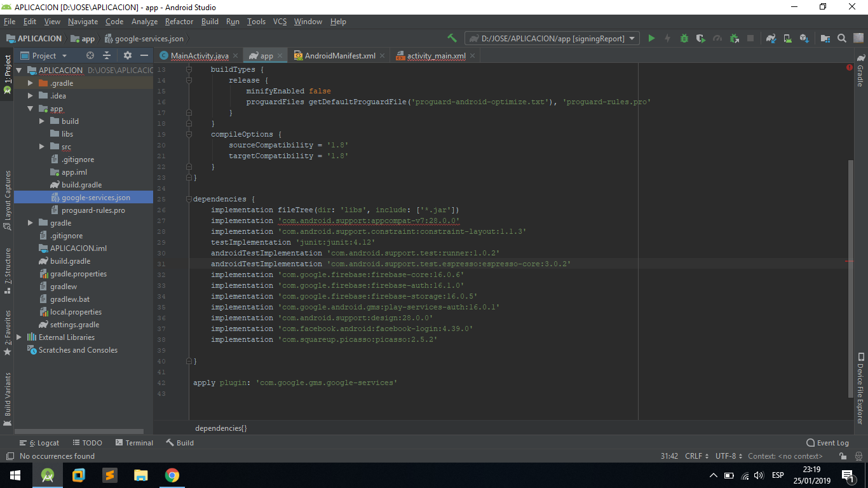Expand the build folder under app
This screenshot has width=868, height=488.
42,121
